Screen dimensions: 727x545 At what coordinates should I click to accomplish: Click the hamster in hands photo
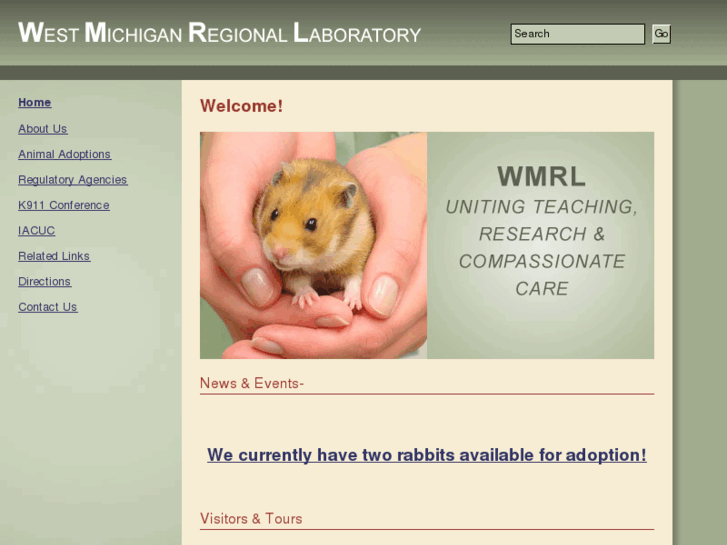click(313, 245)
